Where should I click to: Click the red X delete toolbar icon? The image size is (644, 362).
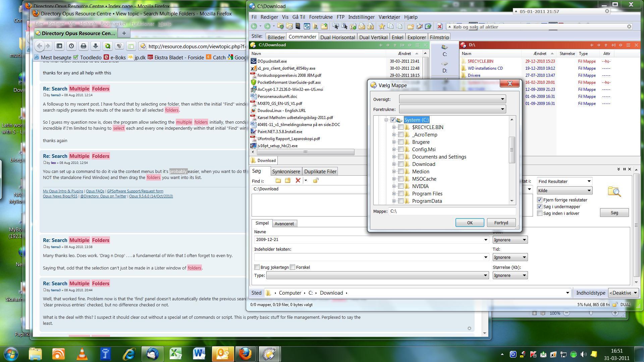click(x=440, y=26)
